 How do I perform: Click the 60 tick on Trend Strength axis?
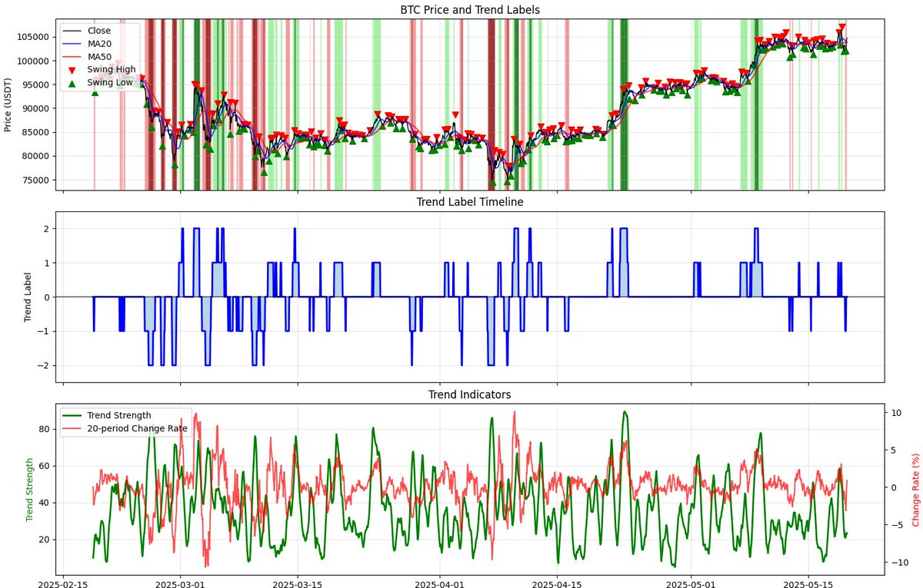click(x=45, y=466)
